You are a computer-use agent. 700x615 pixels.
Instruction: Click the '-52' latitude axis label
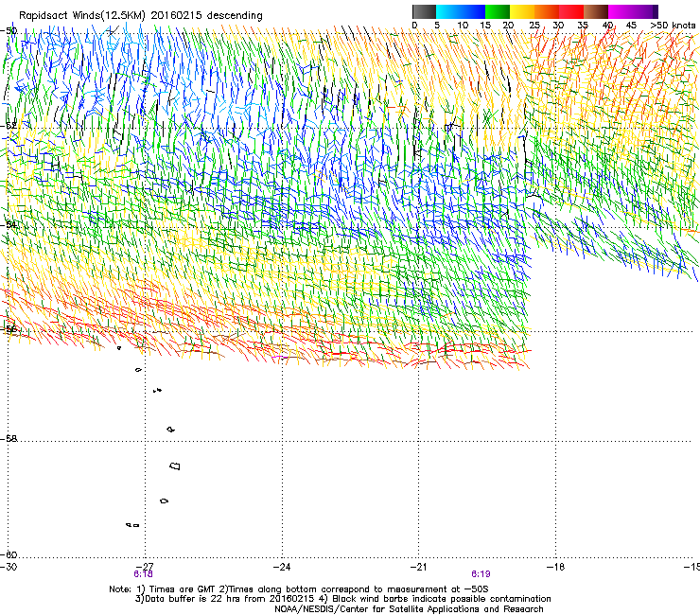[x=9, y=126]
